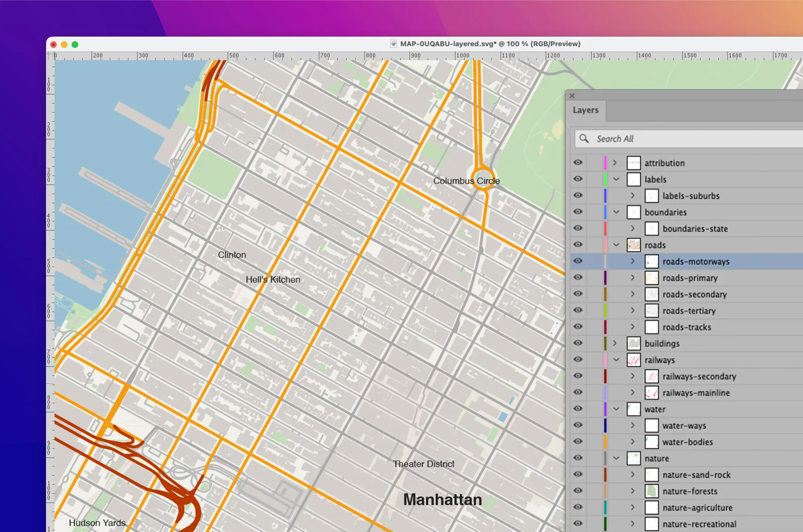Click the railways-secondary layer thumbnail
This screenshot has height=532, width=803.
651,376
